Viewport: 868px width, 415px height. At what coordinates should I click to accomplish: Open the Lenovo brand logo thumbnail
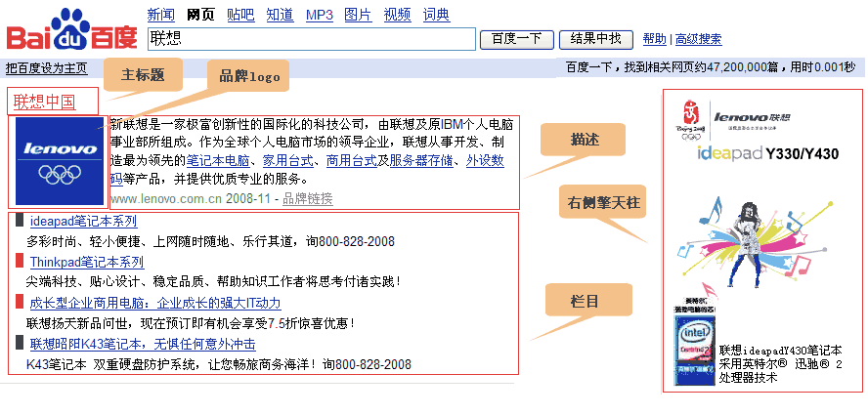tap(60, 161)
